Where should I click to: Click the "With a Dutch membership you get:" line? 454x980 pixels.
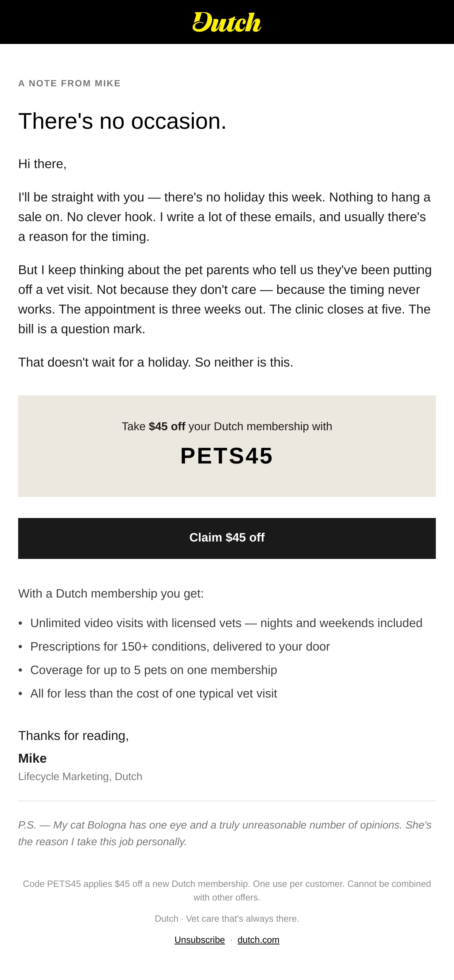coord(110,593)
